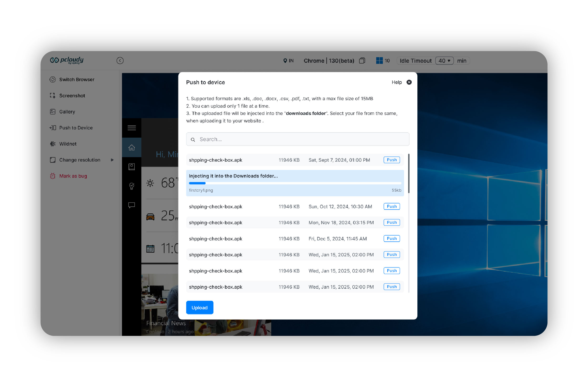Select Push to Device menu item
Screen dimensions: 588x387
coord(76,128)
